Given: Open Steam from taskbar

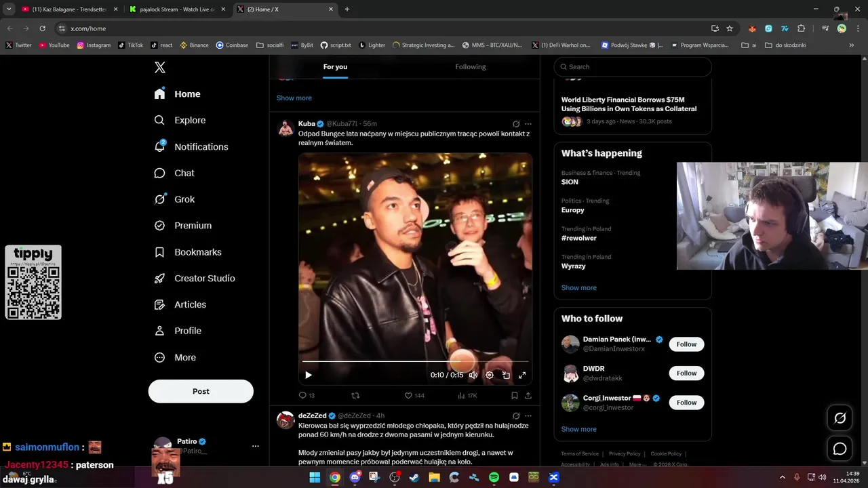Looking at the screenshot, I should (x=414, y=477).
